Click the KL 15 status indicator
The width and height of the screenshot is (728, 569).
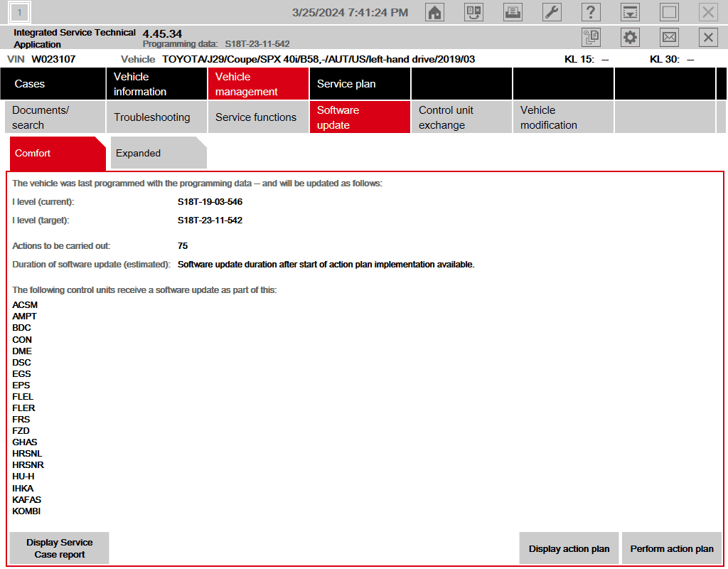pyautogui.click(x=587, y=60)
